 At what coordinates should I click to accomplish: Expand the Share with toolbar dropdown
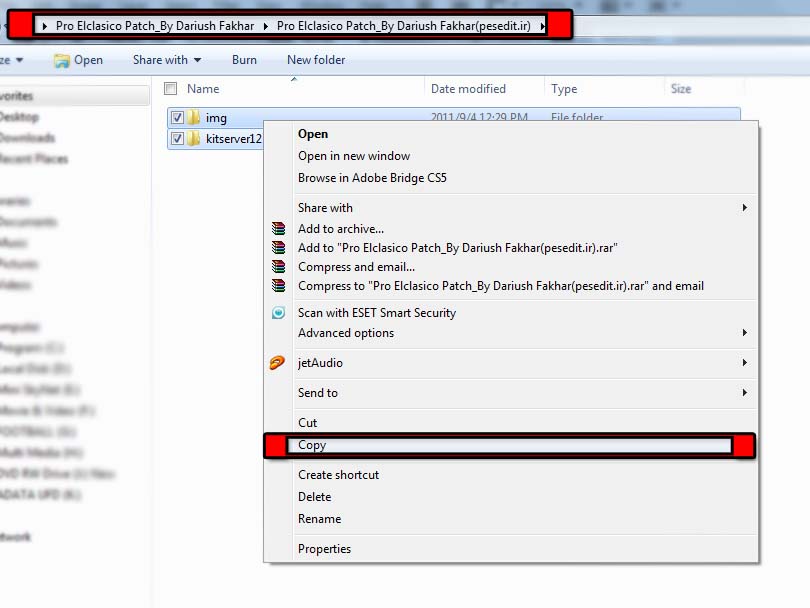click(x=166, y=60)
